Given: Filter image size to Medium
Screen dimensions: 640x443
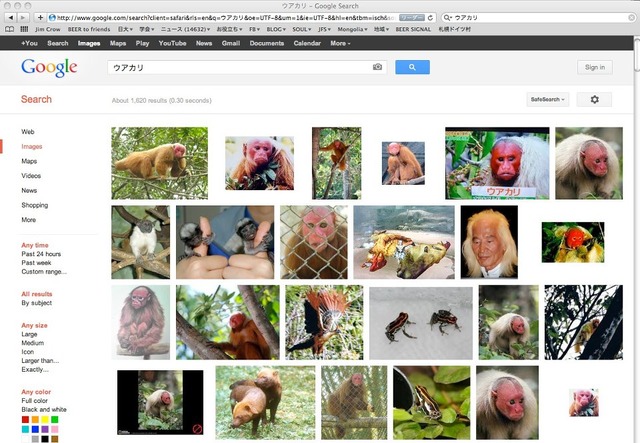Looking at the screenshot, I should pyautogui.click(x=33, y=343).
